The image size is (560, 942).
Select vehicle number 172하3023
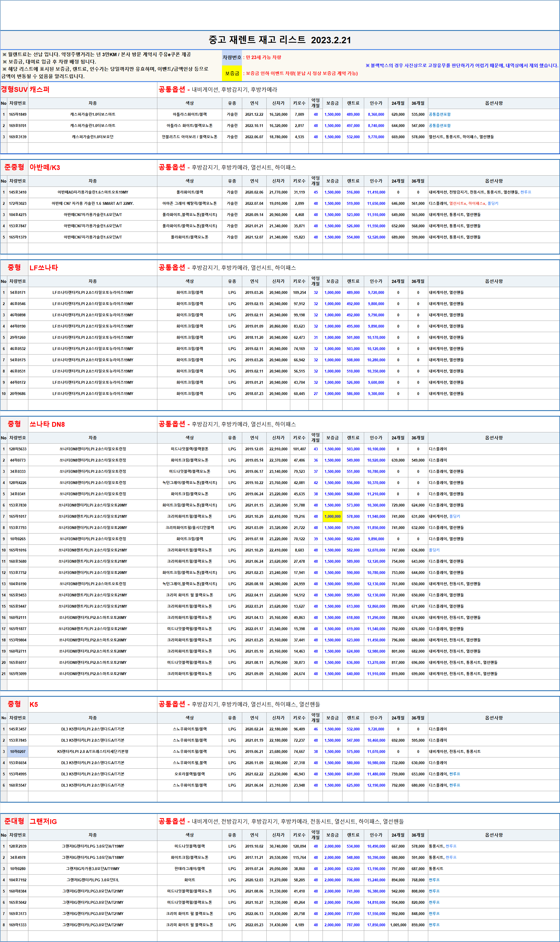pyautogui.click(x=18, y=204)
